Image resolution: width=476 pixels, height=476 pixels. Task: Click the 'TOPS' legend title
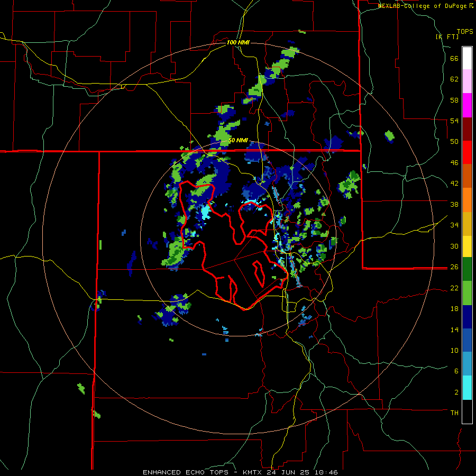point(465,32)
